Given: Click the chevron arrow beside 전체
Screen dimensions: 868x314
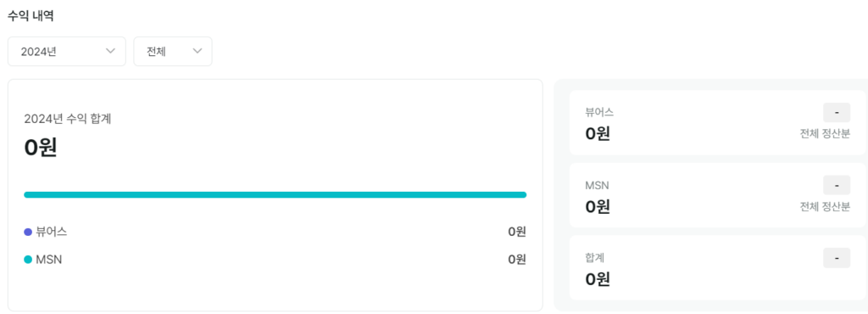Looking at the screenshot, I should pos(198,51).
